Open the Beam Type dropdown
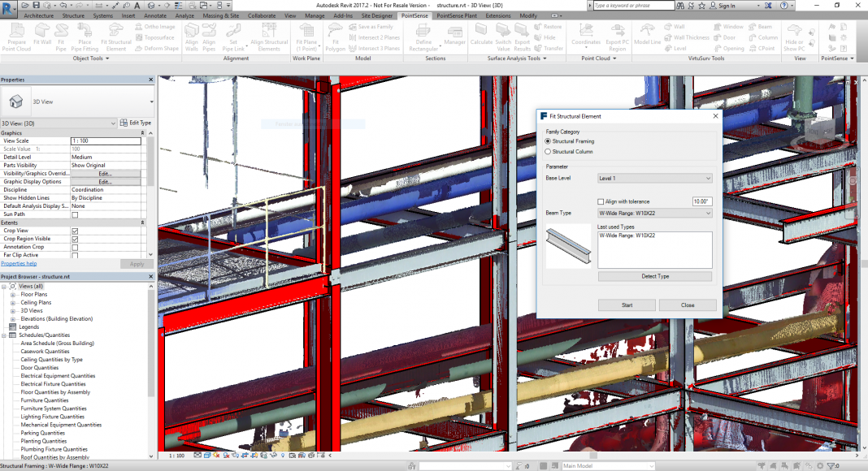 coord(654,214)
